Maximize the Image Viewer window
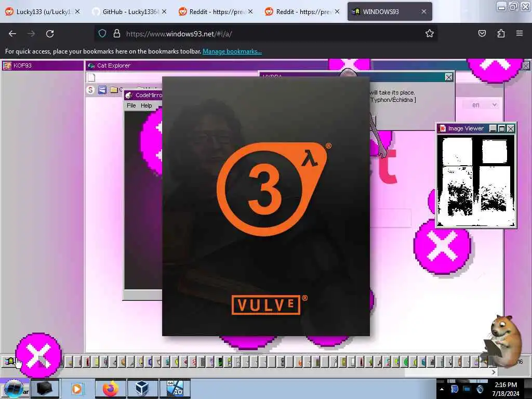532x399 pixels. click(x=501, y=129)
